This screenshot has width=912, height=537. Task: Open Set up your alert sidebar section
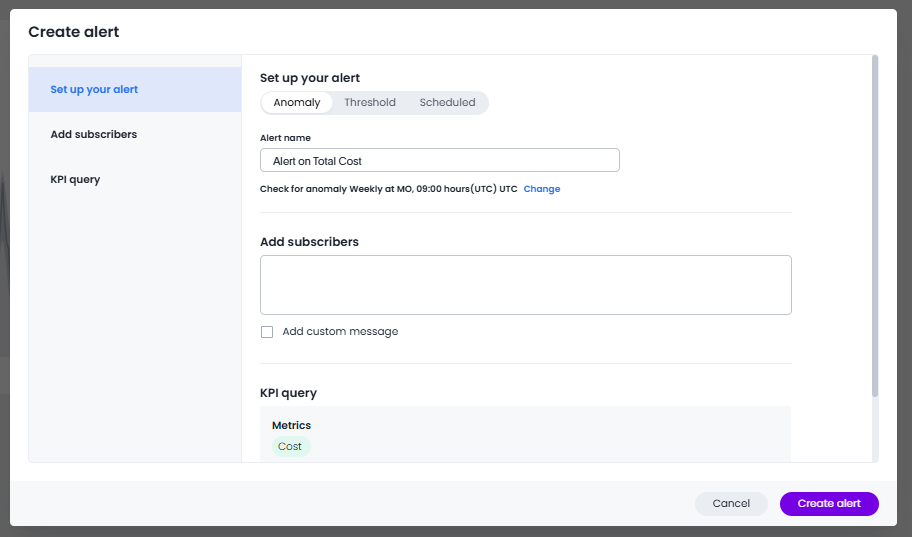135,90
